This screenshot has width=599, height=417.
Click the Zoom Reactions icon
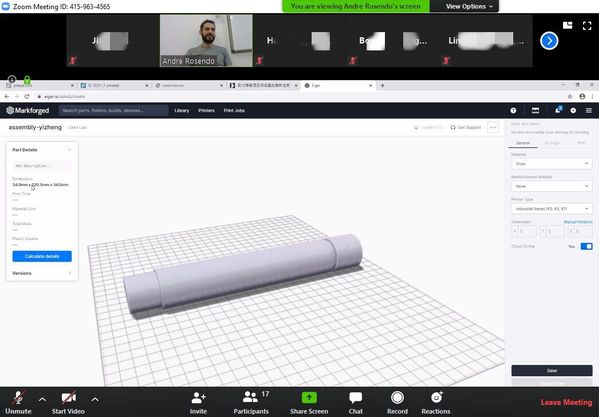436,398
